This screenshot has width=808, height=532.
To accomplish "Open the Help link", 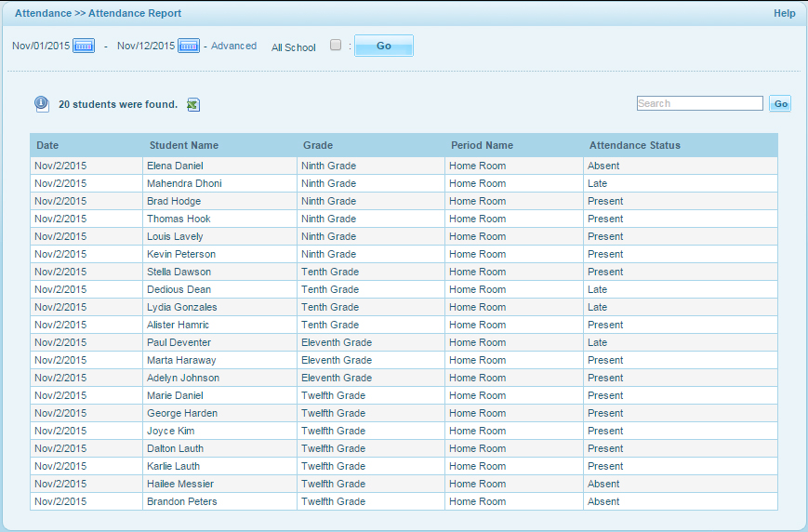I will click(x=784, y=14).
